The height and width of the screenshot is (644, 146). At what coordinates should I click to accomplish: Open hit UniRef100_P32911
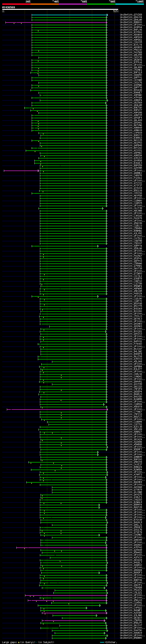coord(131,178)
